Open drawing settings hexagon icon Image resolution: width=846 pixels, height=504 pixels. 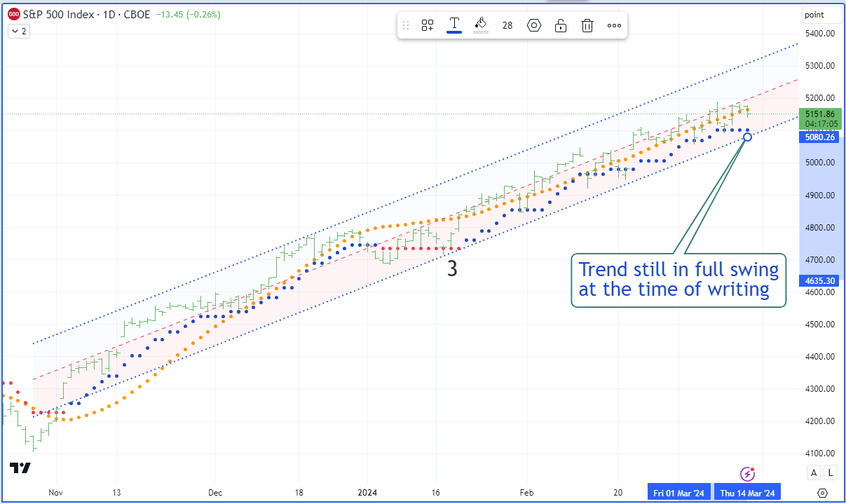pyautogui.click(x=534, y=25)
